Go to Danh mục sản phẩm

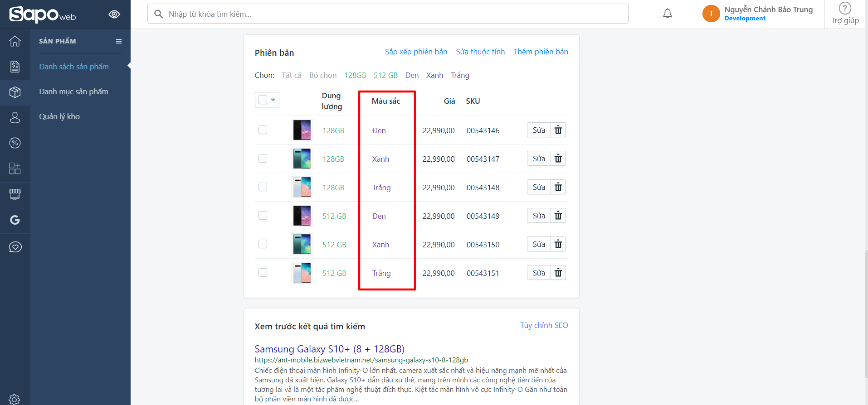coord(73,92)
